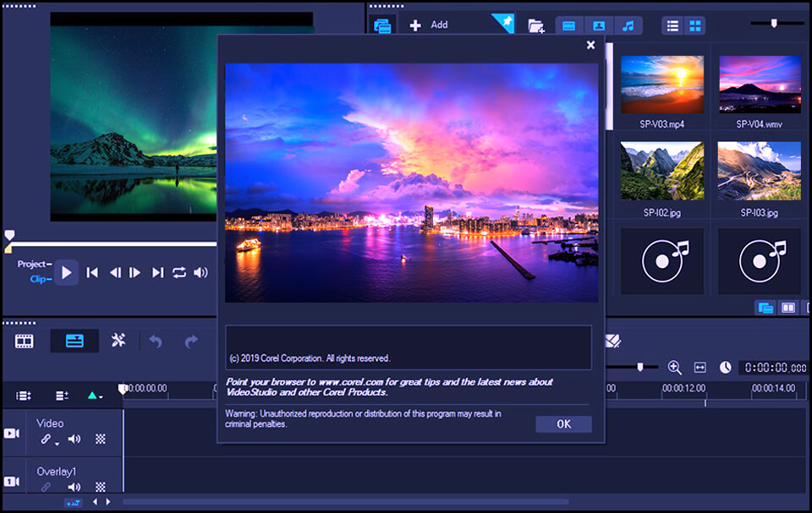This screenshot has width=812, height=513.
Task: Mute the Overlay1 track
Action: (x=74, y=487)
